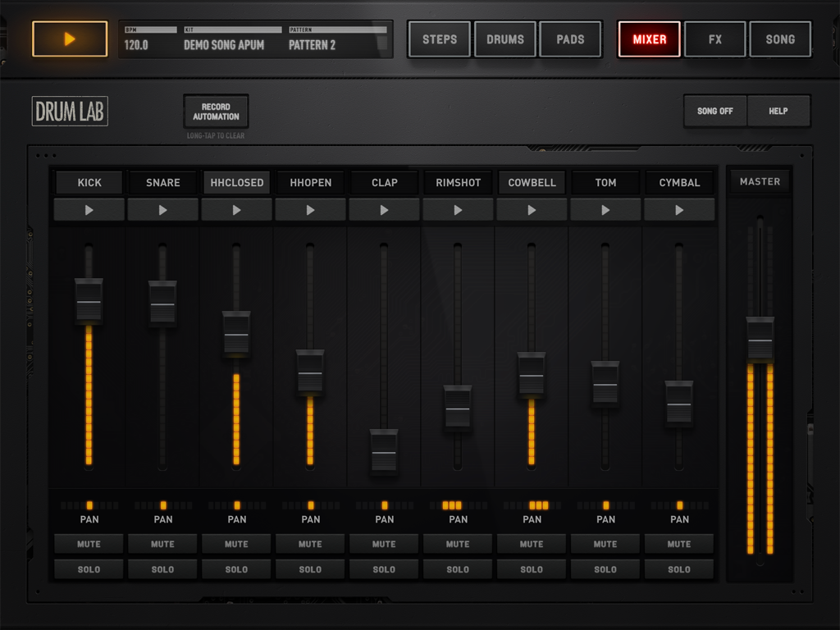The width and height of the screenshot is (840, 630).
Task: Mute the HHCLOSED channel
Action: click(x=236, y=543)
